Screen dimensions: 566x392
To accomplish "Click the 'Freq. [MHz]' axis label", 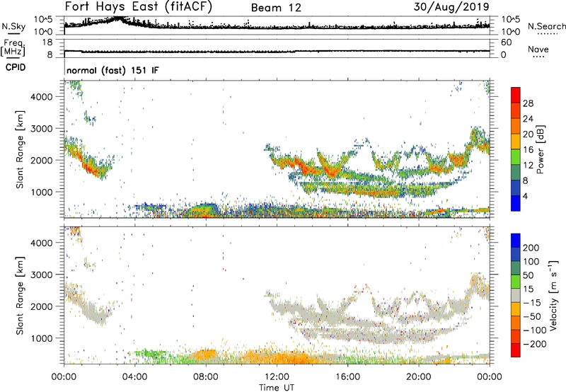I will click(13, 47).
